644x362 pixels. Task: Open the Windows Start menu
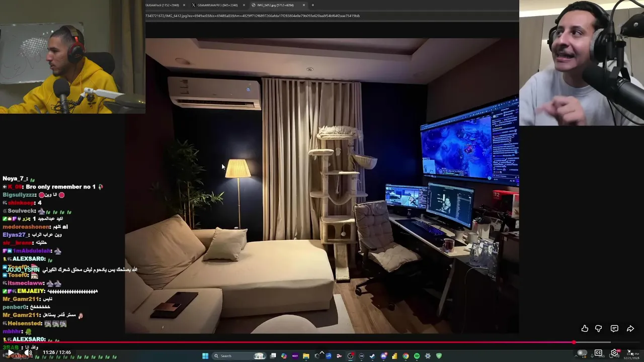205,356
